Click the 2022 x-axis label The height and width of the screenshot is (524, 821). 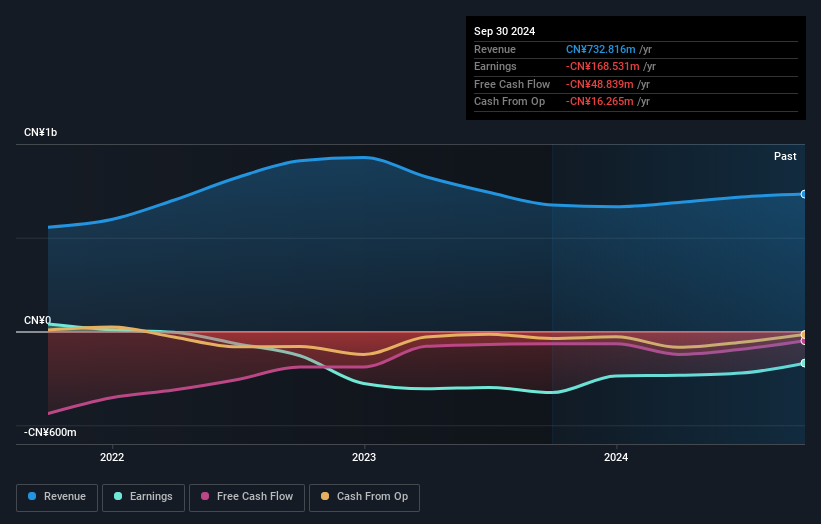(112, 458)
